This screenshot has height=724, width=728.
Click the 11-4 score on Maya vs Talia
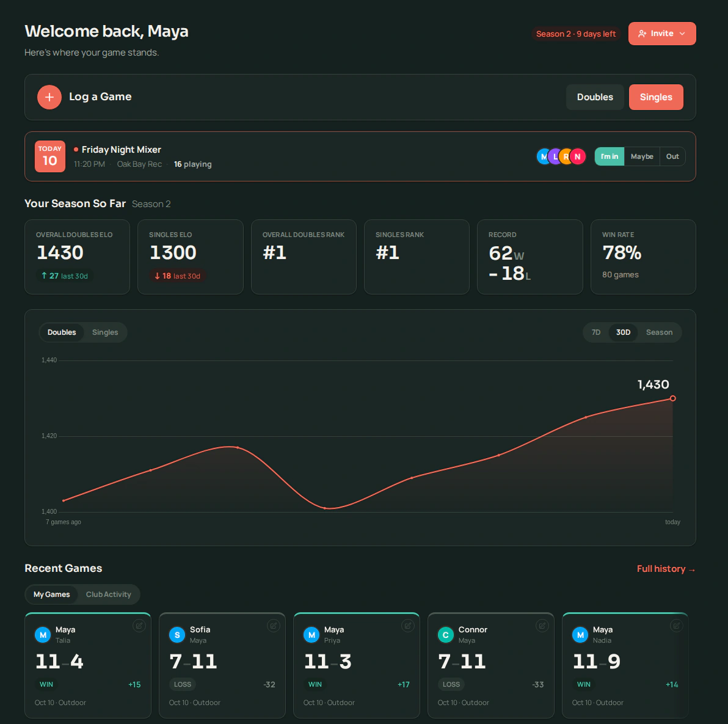coord(59,661)
